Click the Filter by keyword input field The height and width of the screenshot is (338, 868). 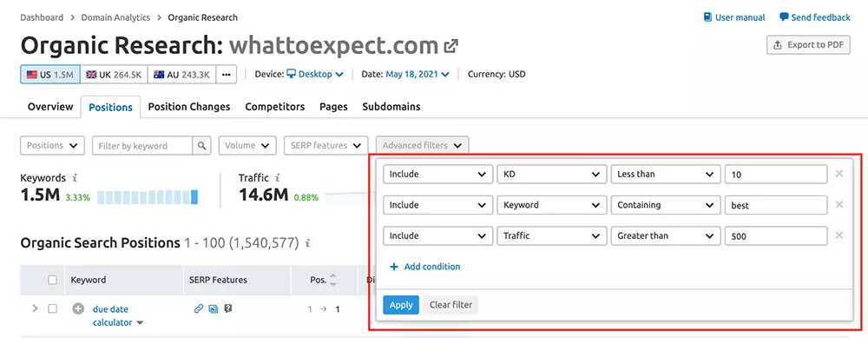[x=142, y=146]
